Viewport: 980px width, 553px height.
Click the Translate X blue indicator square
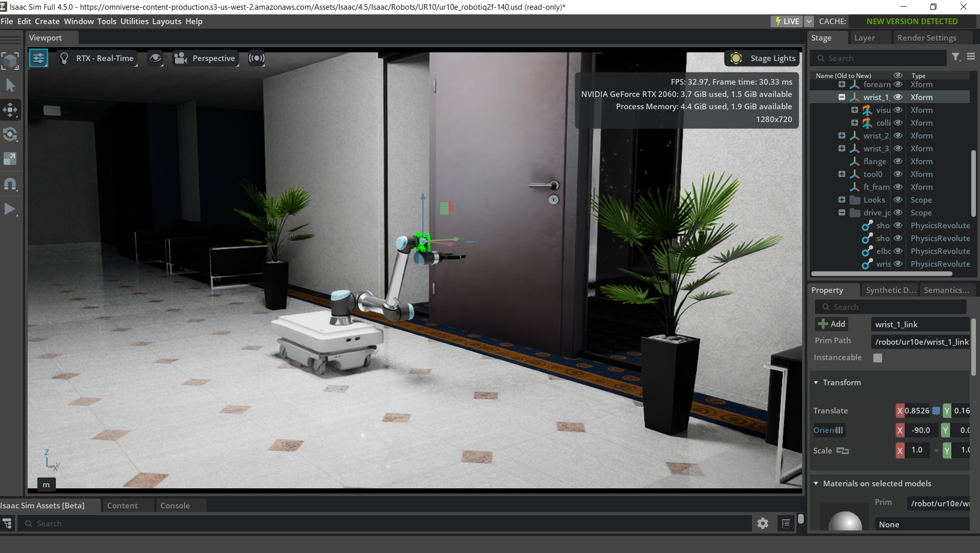tap(936, 411)
